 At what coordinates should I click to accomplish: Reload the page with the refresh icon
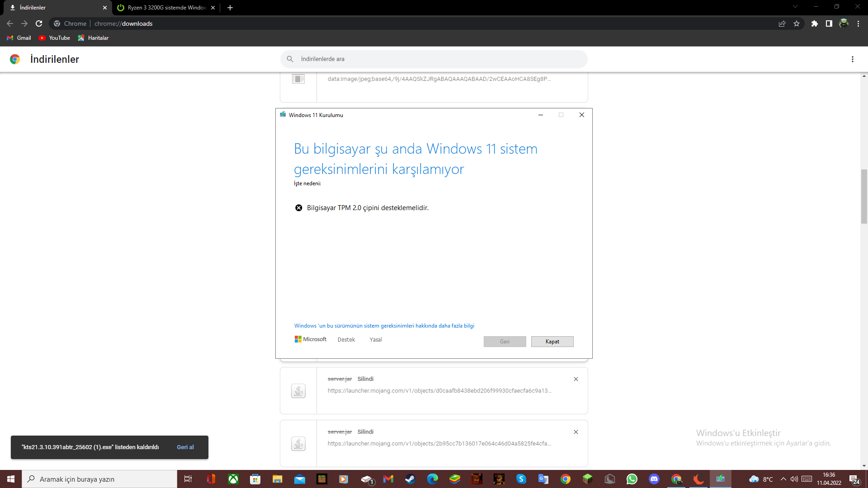click(39, 23)
